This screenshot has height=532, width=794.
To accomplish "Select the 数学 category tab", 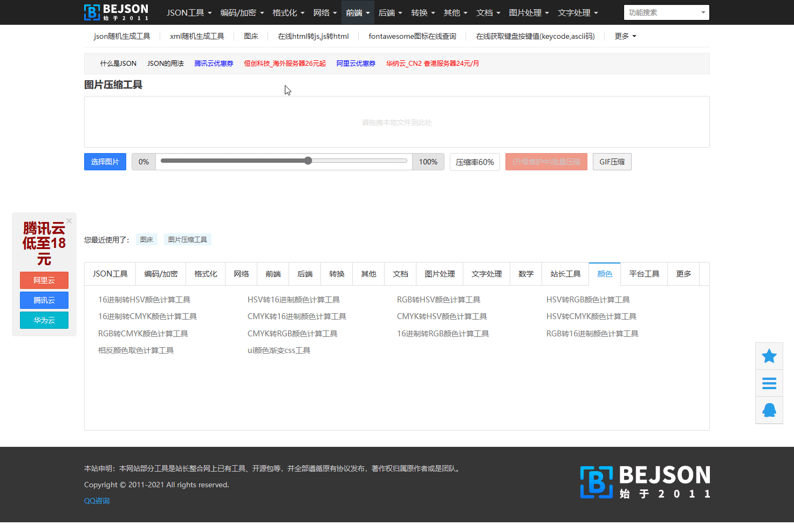I will click(526, 274).
